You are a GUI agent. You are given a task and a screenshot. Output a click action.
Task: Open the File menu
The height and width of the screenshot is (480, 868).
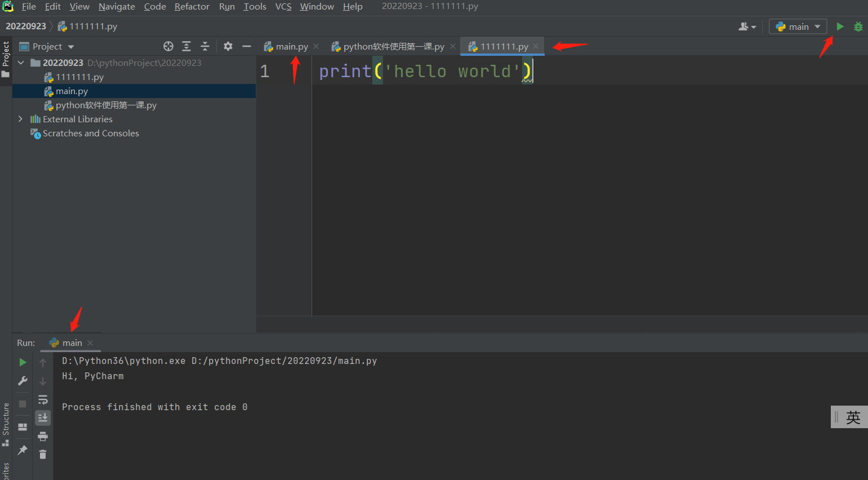coord(29,6)
